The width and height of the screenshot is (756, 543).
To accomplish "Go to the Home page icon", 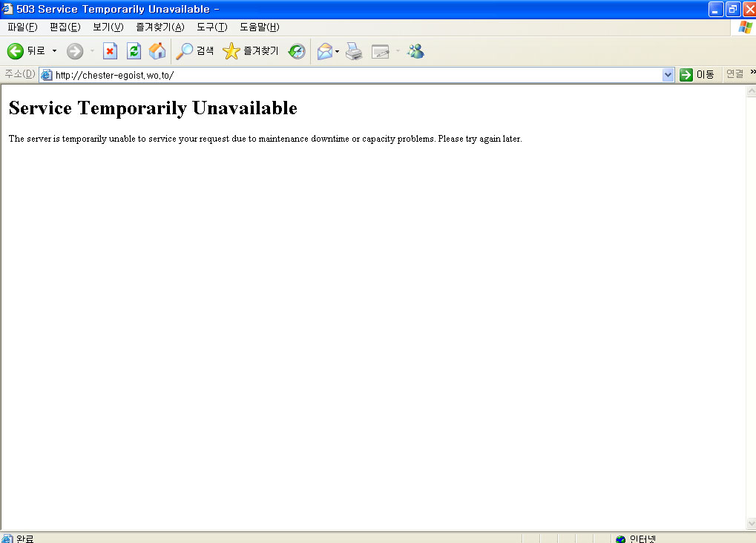I will (x=157, y=51).
